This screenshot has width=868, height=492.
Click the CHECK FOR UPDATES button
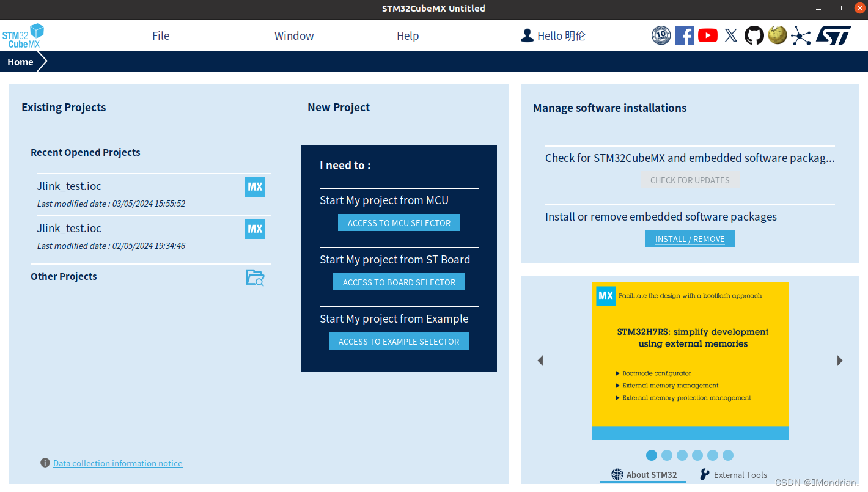tap(690, 180)
